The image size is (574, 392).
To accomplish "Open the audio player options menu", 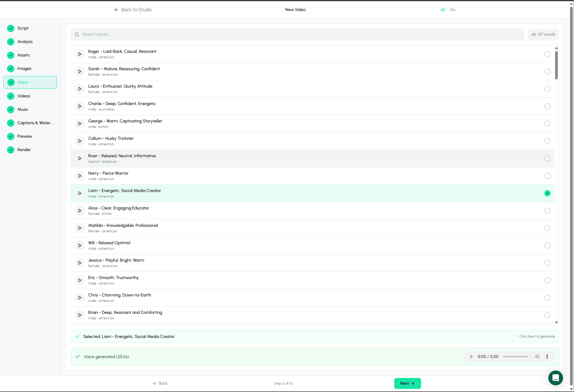I will click(547, 356).
